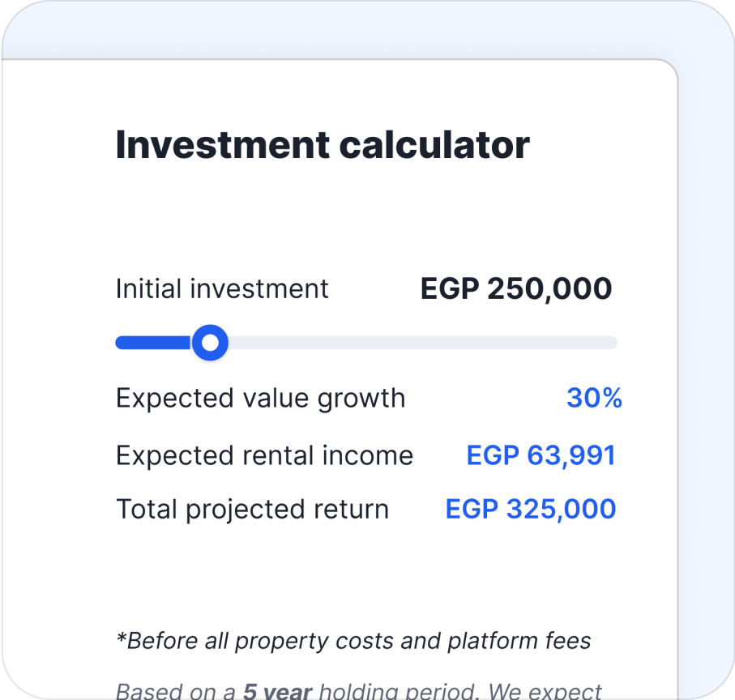Click the "Investment calculator" heading
Viewport: 735px width, 700px height.
click(323, 145)
